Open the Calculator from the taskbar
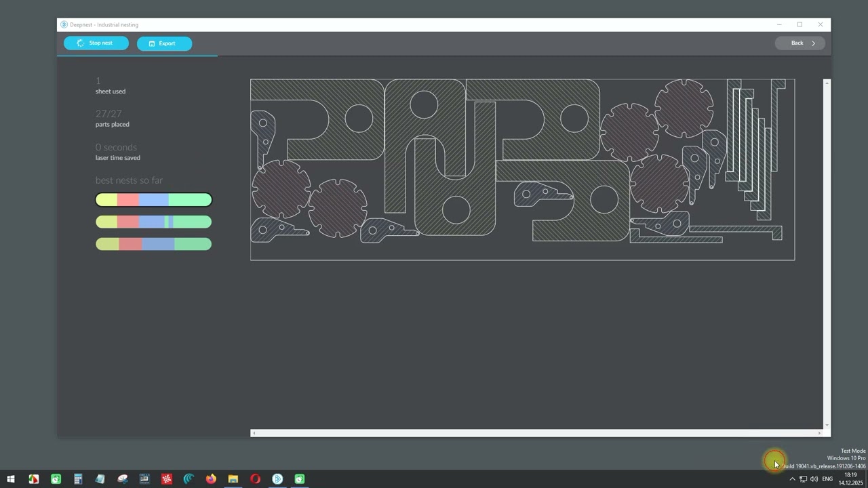The image size is (868, 488). (x=78, y=479)
